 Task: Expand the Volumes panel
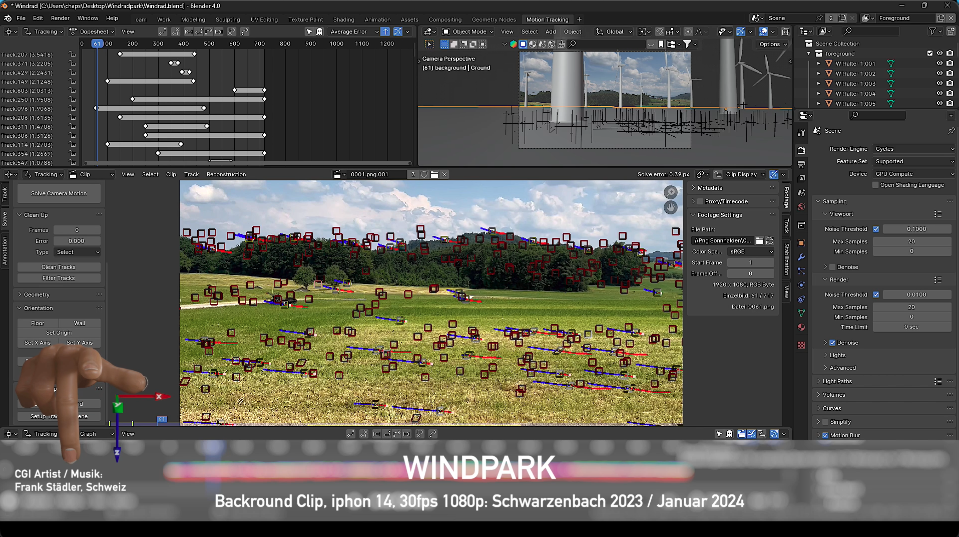(836, 395)
